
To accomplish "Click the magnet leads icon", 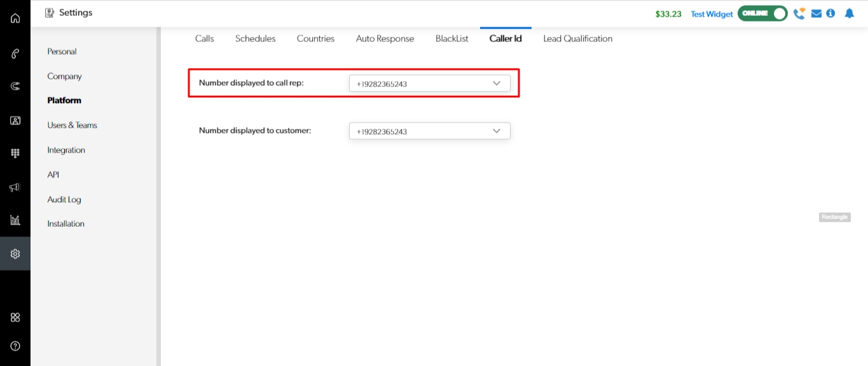I will coord(15,86).
